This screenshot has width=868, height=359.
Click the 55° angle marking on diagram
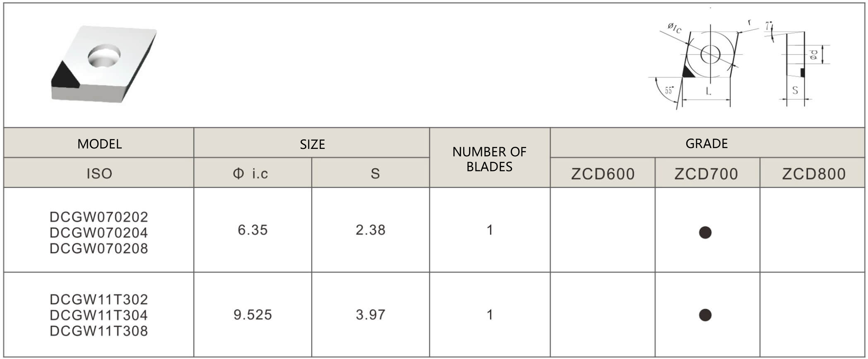pos(668,90)
